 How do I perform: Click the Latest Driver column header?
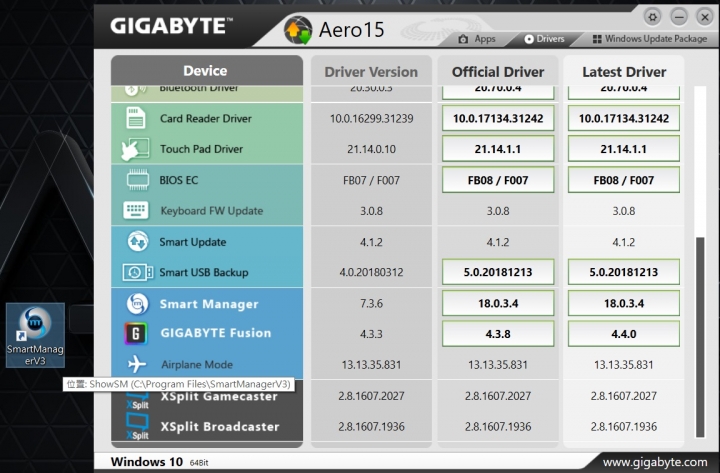pos(624,72)
